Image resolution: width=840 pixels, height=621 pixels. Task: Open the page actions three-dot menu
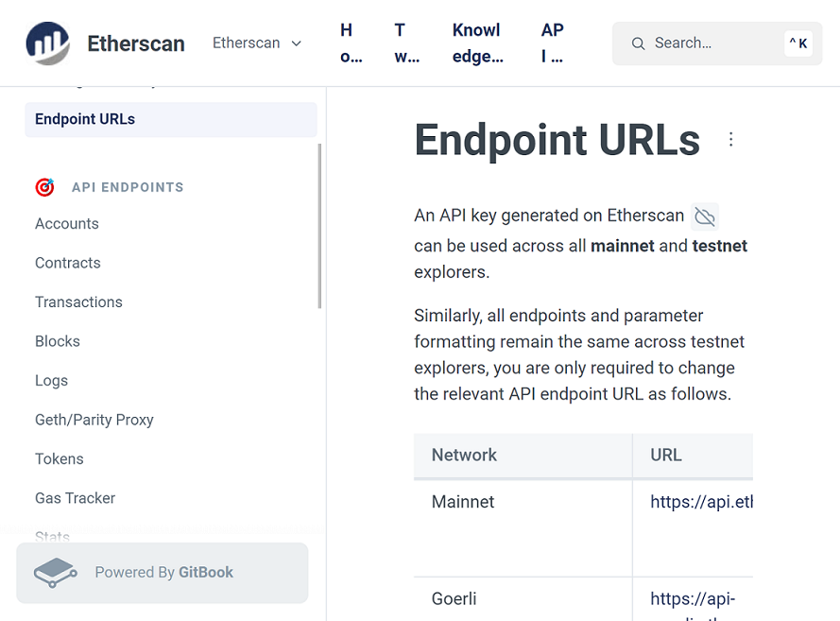tap(730, 140)
